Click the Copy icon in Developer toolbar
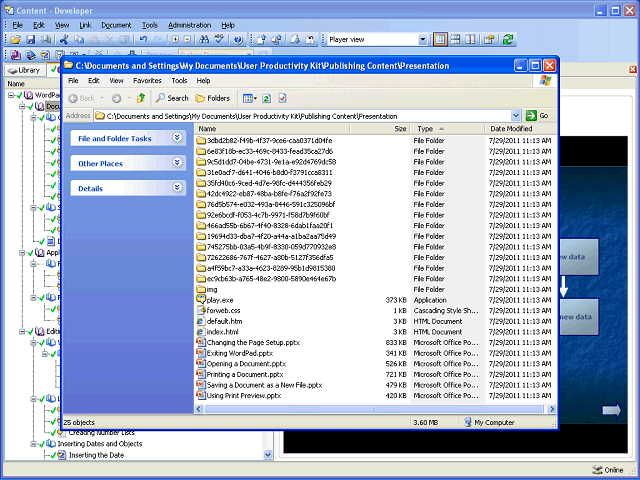 click(x=79, y=40)
